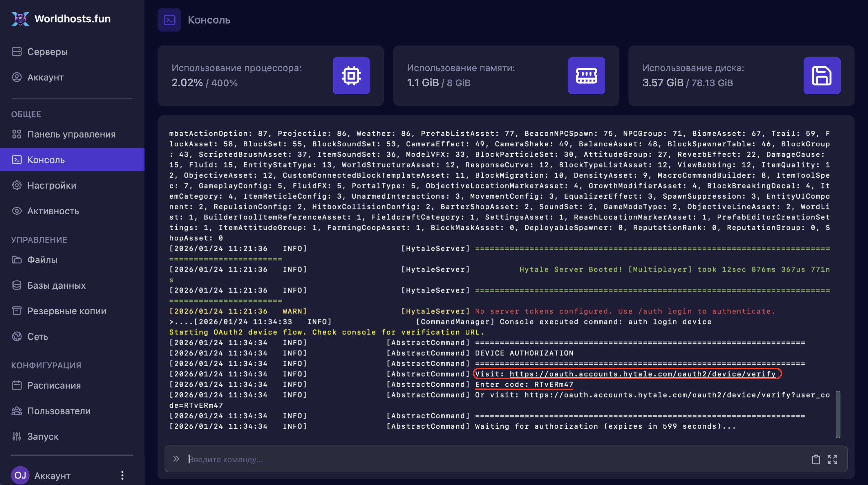Click the OJ account avatar
Viewport: 868px width, 485px height.
coord(20,475)
